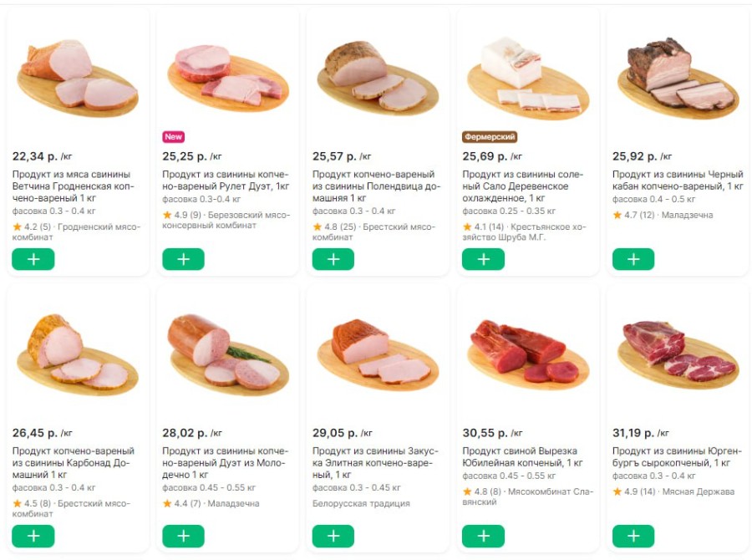752x560 pixels.
Task: Add Дуэт из Молодечно with plus button
Action: click(183, 536)
